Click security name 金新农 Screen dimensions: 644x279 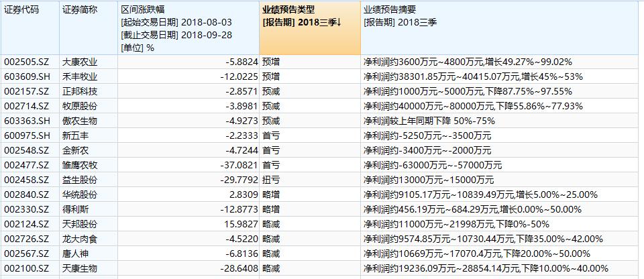pyautogui.click(x=76, y=151)
